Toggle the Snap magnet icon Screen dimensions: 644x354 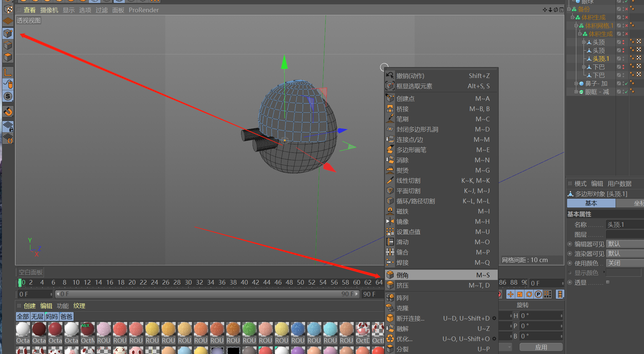point(8,112)
